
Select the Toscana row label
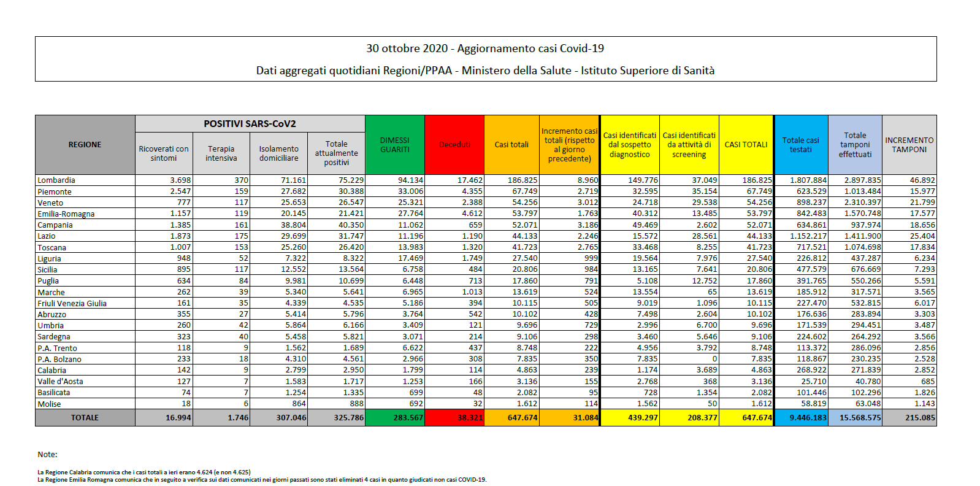(52, 247)
